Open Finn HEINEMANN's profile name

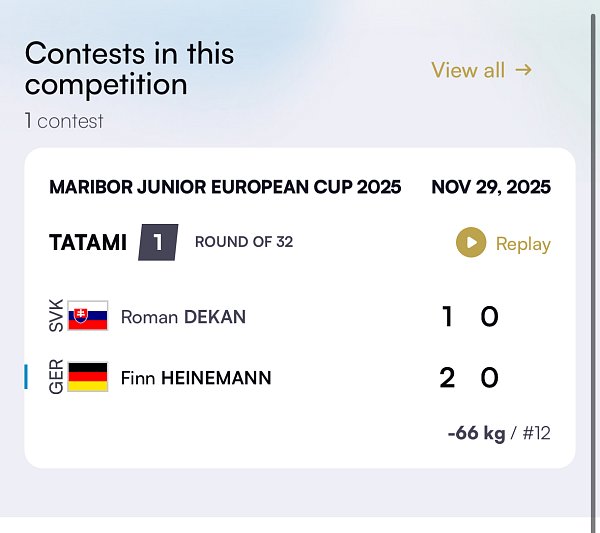(x=196, y=378)
